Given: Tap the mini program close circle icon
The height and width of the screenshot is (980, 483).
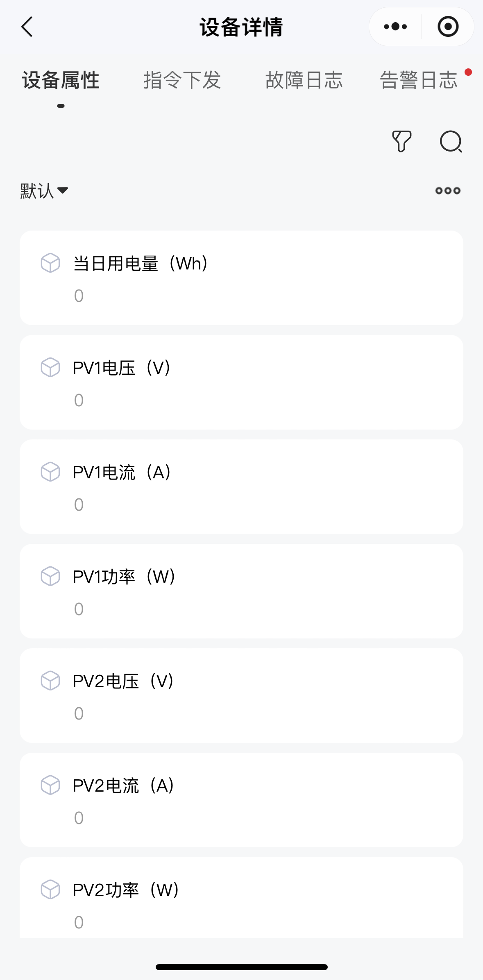Looking at the screenshot, I should pyautogui.click(x=448, y=27).
